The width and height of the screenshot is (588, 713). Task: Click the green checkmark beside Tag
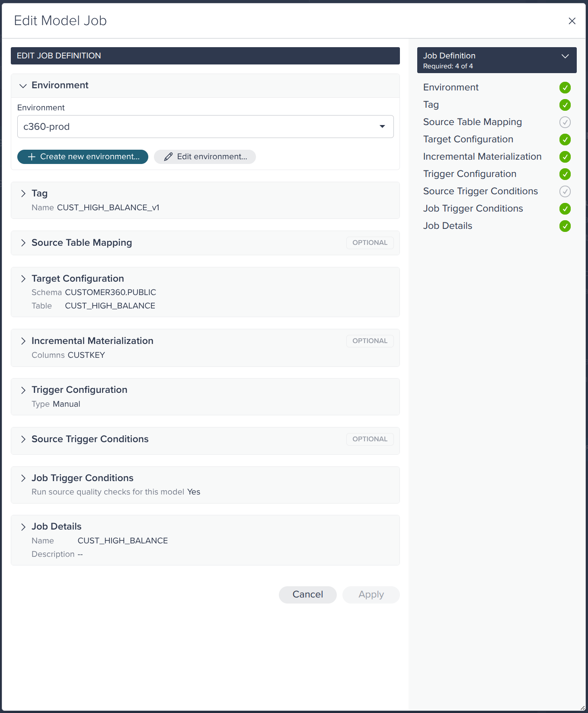(x=565, y=105)
